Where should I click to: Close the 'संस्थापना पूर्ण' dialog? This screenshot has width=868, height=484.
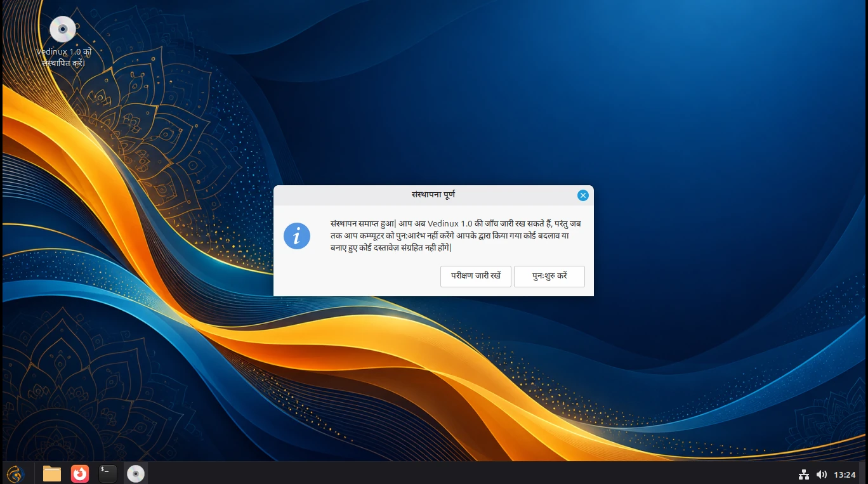tap(583, 195)
